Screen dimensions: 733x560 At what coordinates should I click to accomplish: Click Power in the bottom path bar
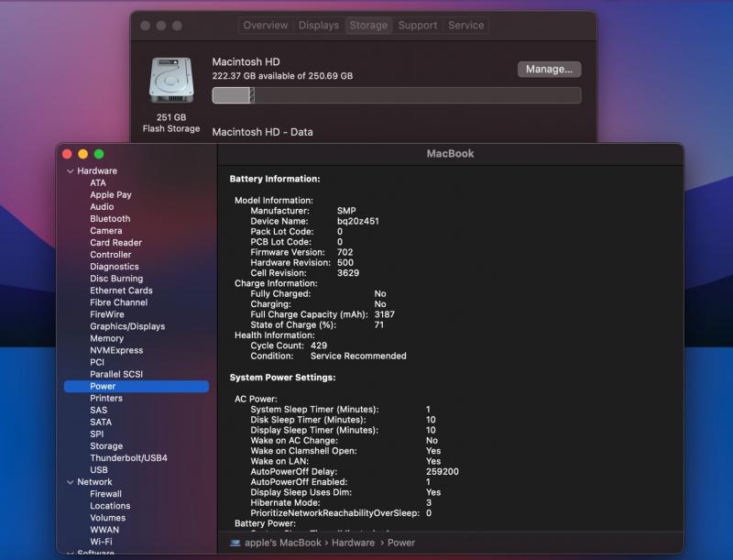[x=401, y=543]
